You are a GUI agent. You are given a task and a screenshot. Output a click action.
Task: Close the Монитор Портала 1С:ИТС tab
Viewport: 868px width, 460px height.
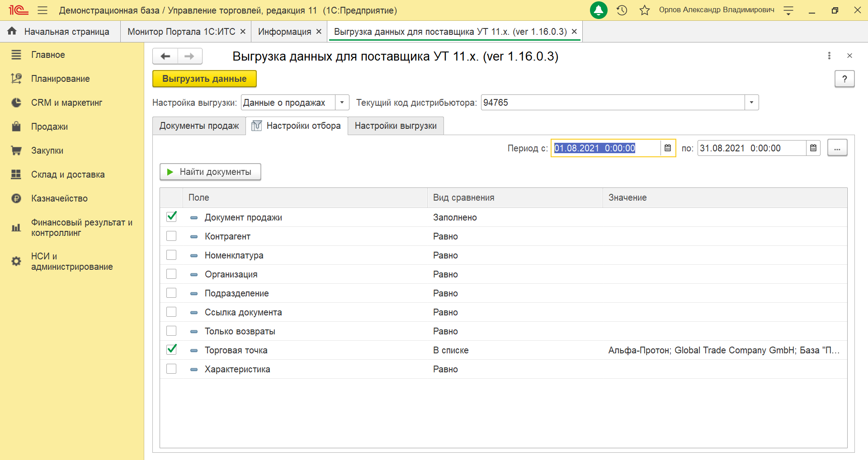[243, 32]
